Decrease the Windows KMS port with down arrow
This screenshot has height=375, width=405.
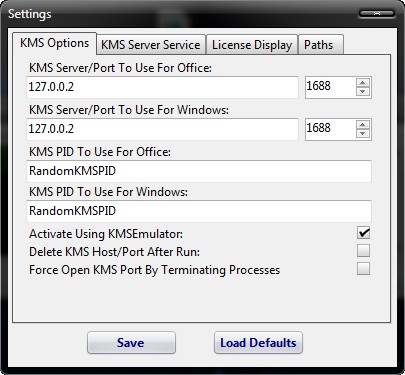pos(363,134)
